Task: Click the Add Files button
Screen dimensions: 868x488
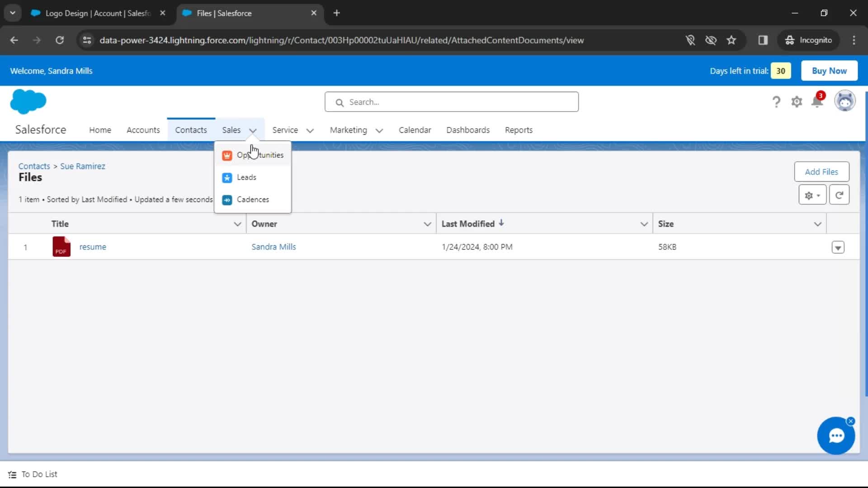Action: coord(821,172)
